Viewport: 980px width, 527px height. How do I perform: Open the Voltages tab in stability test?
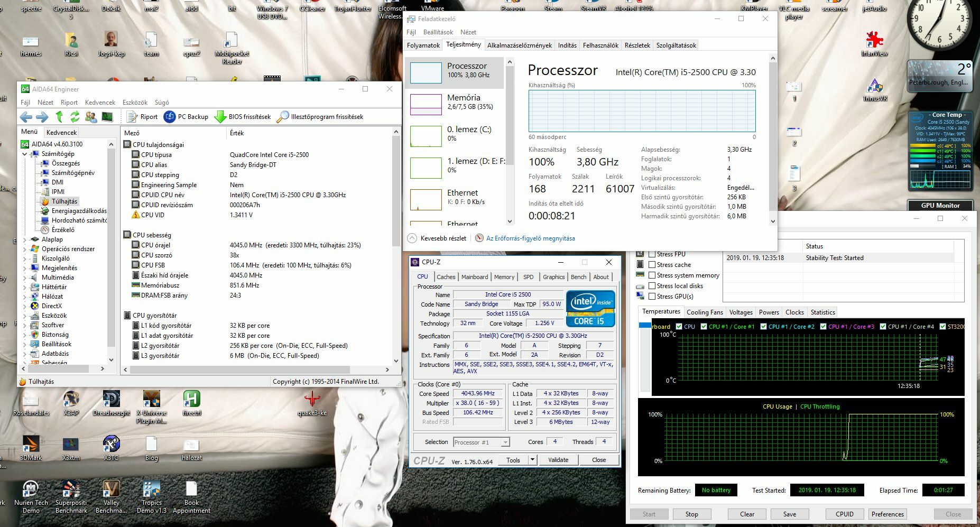click(741, 312)
